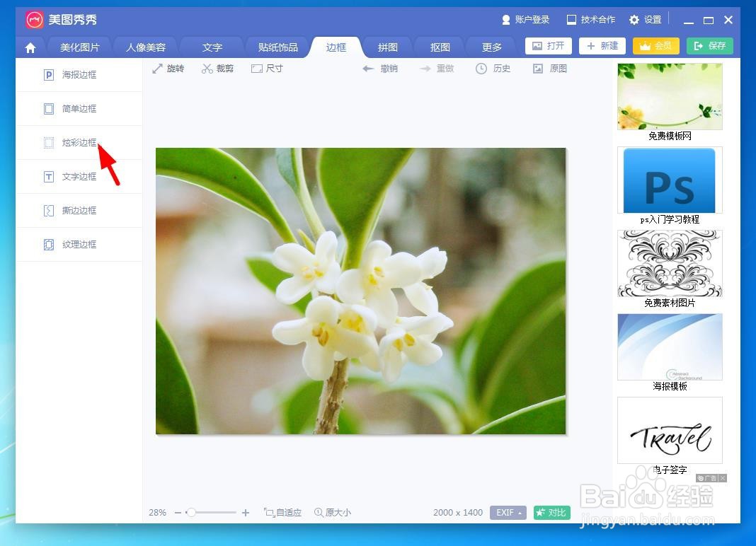Click the 打开 open button
This screenshot has width=756, height=546.
(548, 46)
